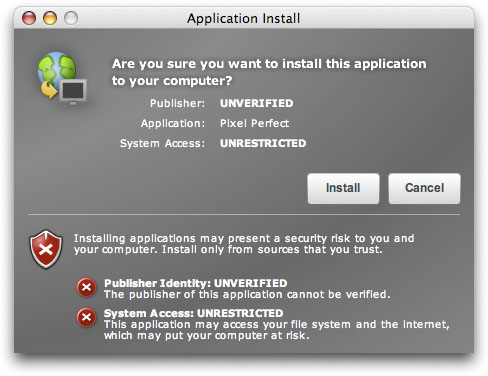Click the System Access: UNRESTRICTED heading
The image size is (488, 376).
[x=194, y=313]
